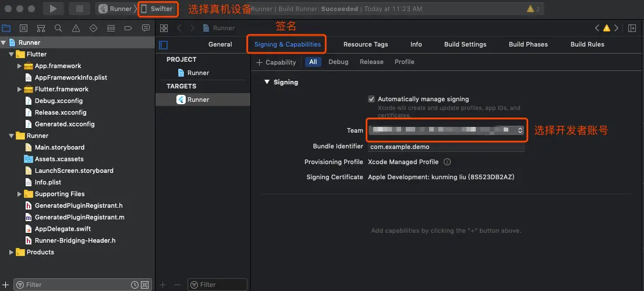The image size is (644, 291).
Task: Toggle source-controlled files filter icon
Action: pos(144,285)
